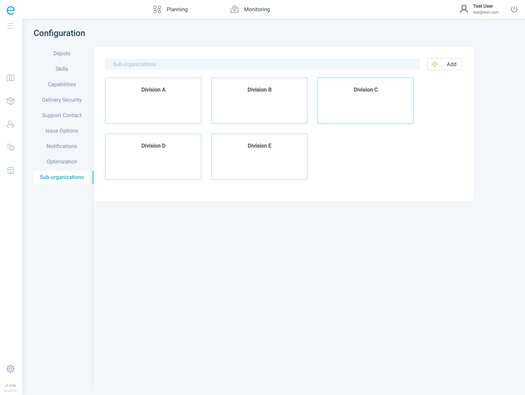
Task: Open the map icon in sidebar
Action: 11,78
